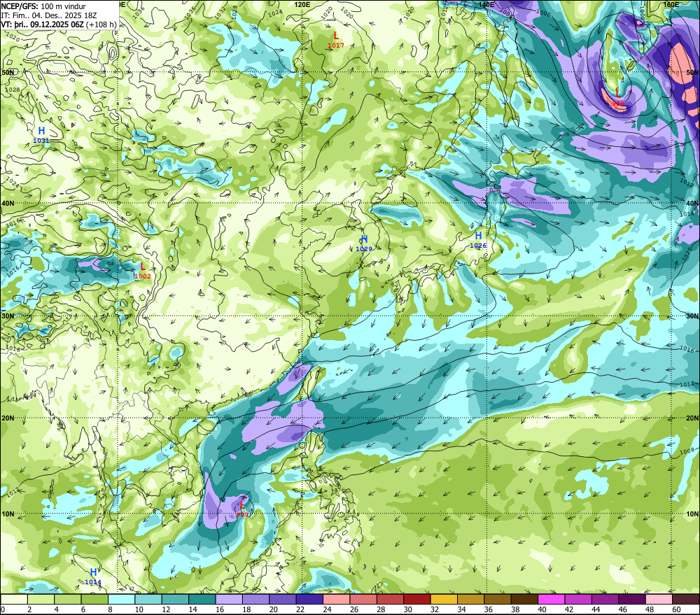Click the legend value 32
Viewport: 700px width, 615px height.
pos(435,609)
